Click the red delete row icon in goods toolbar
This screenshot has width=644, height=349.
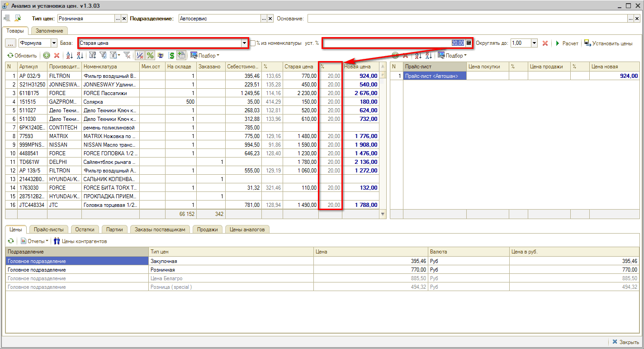click(x=57, y=56)
